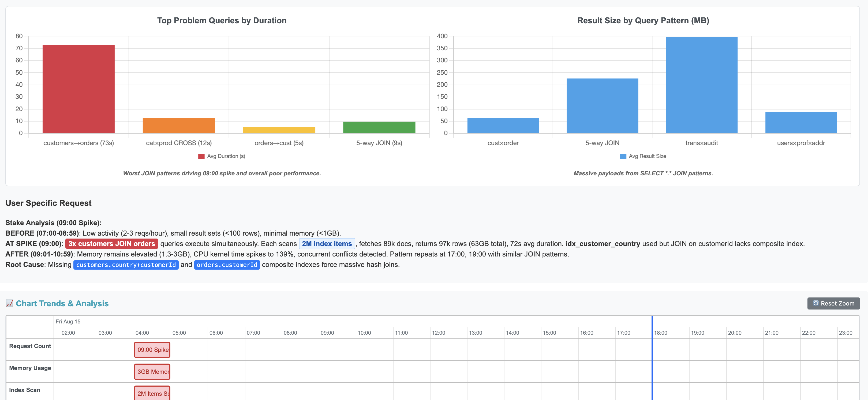Click the trans×audit tallest blue bar
Viewport: 868px width, 400px height.
pos(702,85)
